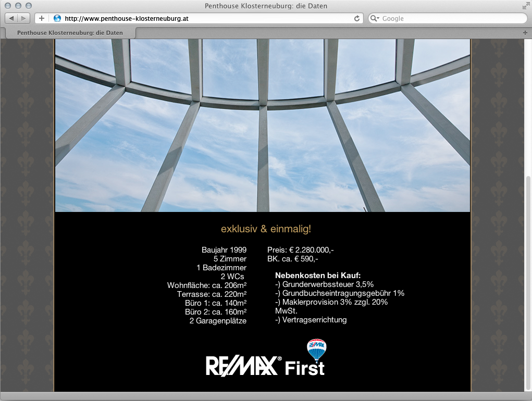The height and width of the screenshot is (401, 532).
Task: Close the window with the first title-bar button
Action: pyautogui.click(x=8, y=6)
